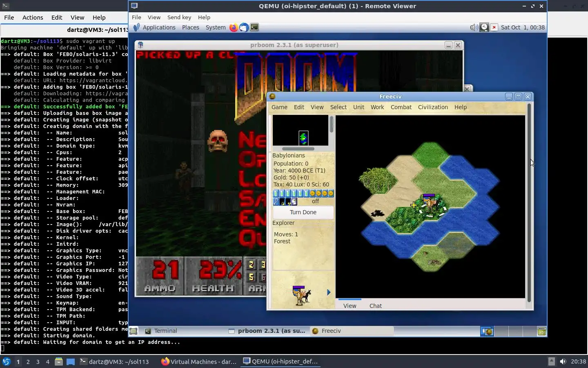Click the host tray notification icon
Screen dimensions: 588x368
(551, 361)
